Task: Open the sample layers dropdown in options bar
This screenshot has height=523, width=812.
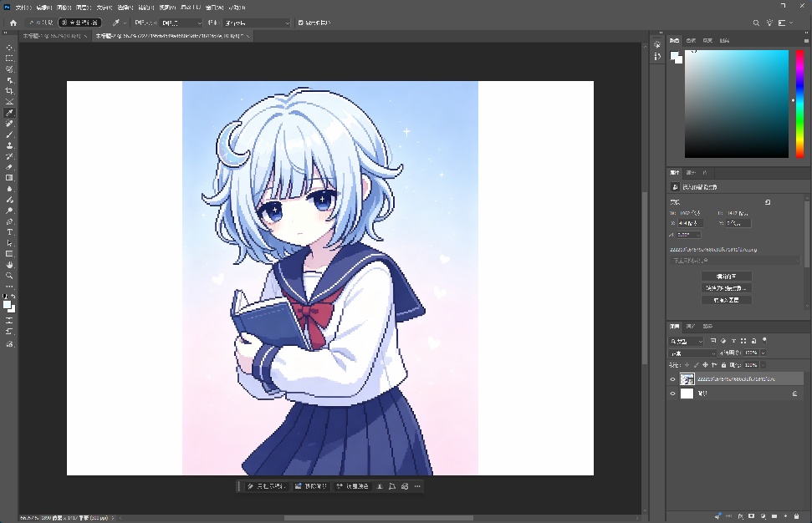Action: (x=257, y=23)
